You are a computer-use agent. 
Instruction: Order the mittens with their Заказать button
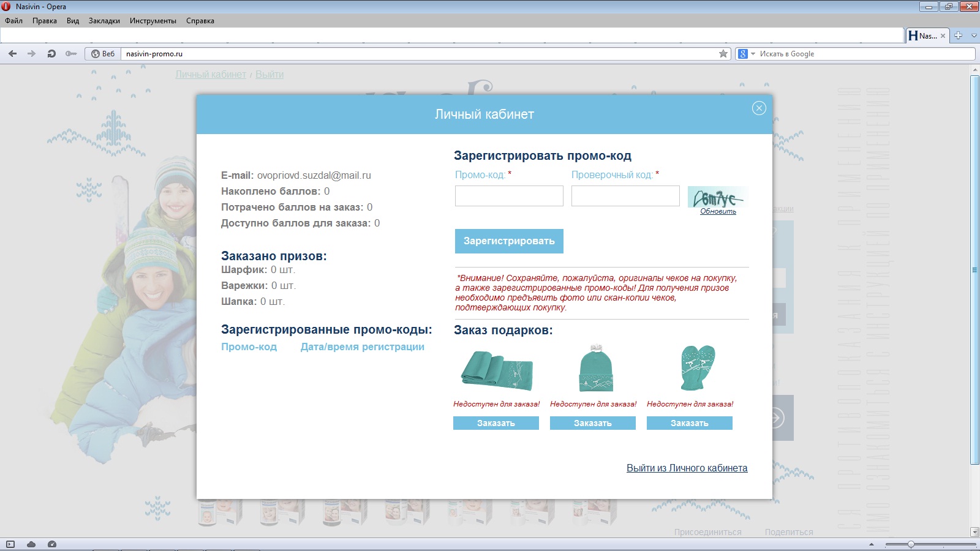pyautogui.click(x=690, y=423)
